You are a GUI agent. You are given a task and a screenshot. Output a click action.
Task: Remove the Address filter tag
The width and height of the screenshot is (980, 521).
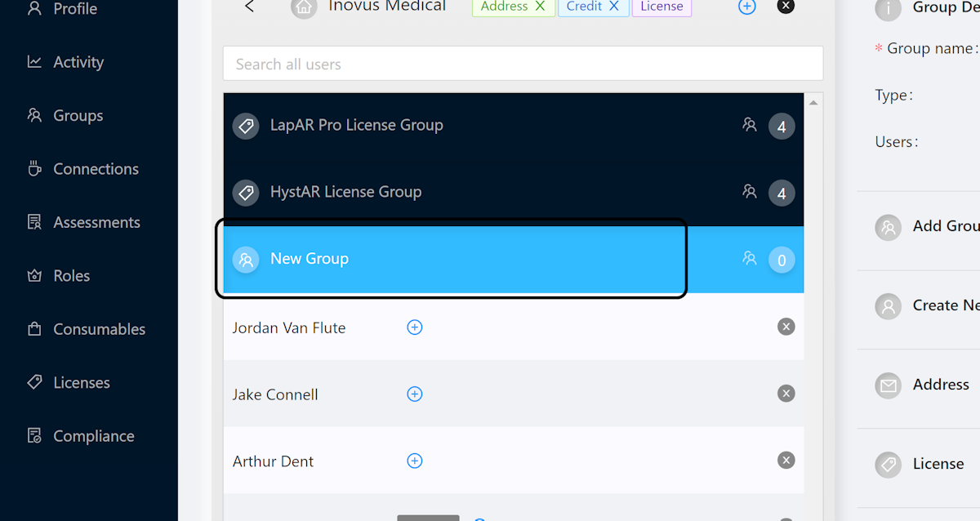tap(540, 7)
